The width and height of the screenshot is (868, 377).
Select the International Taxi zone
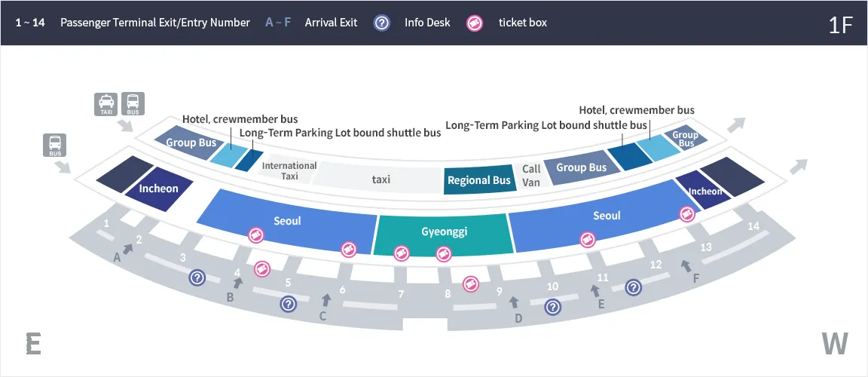click(x=288, y=170)
